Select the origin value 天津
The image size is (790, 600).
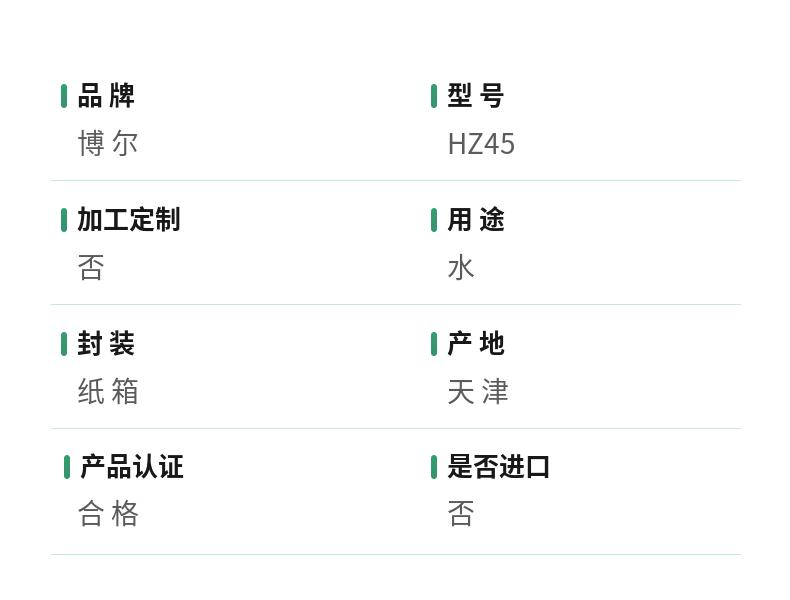478,391
